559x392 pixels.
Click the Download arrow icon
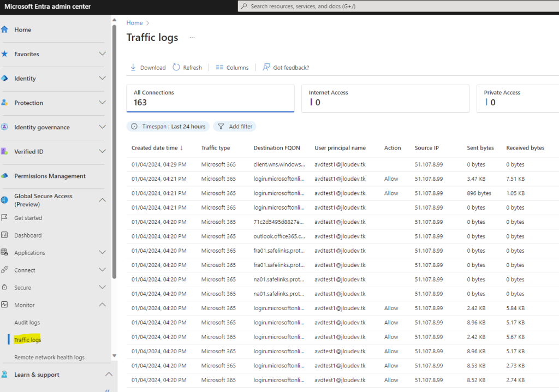point(133,67)
